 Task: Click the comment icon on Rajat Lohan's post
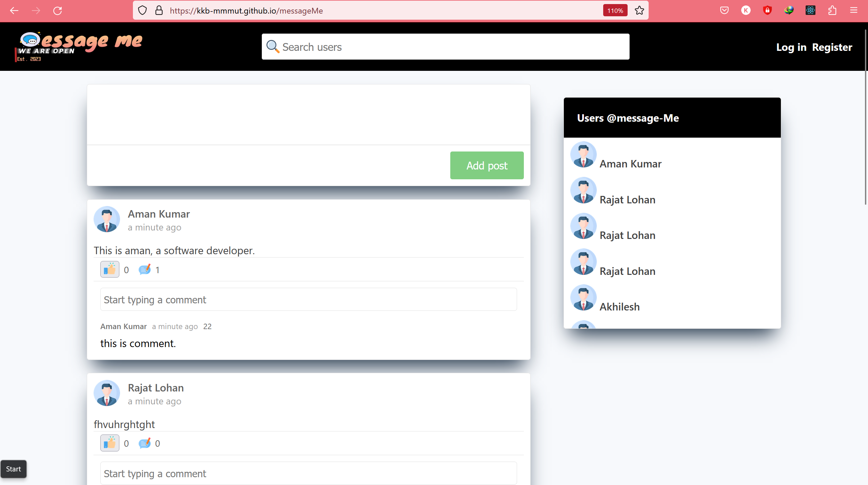[144, 443]
